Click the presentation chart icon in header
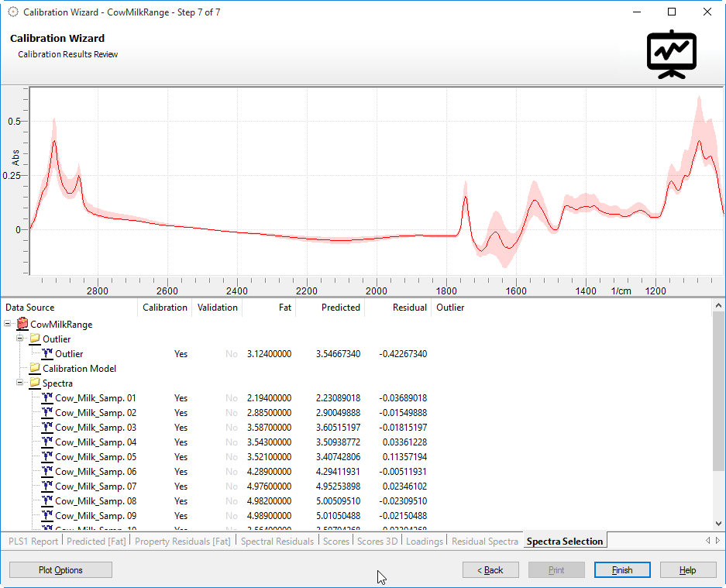726x588 pixels. coord(671,54)
